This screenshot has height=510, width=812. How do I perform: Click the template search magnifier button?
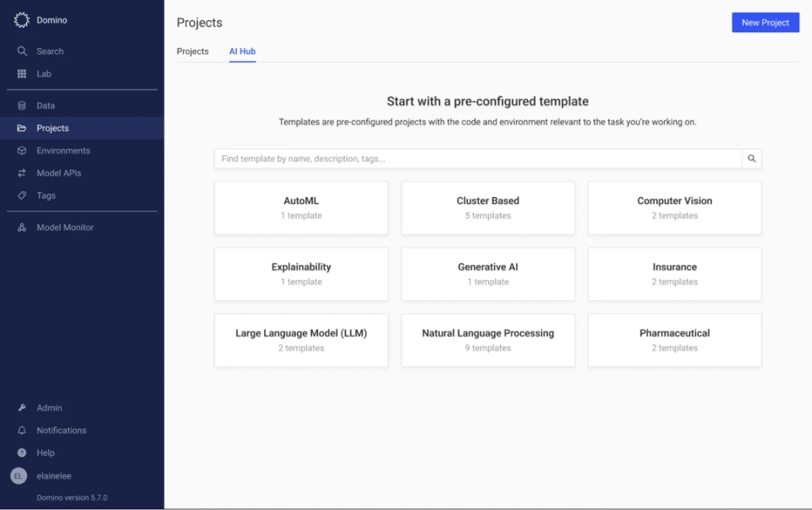pyautogui.click(x=751, y=158)
